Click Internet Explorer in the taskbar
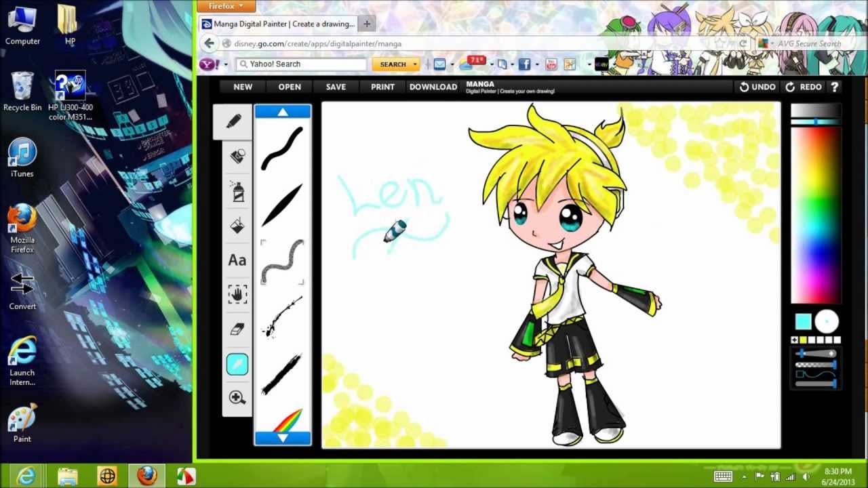 coord(26,476)
